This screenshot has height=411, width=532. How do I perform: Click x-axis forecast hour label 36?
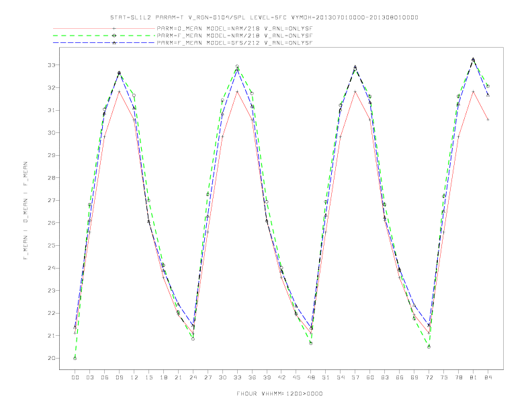click(x=252, y=377)
